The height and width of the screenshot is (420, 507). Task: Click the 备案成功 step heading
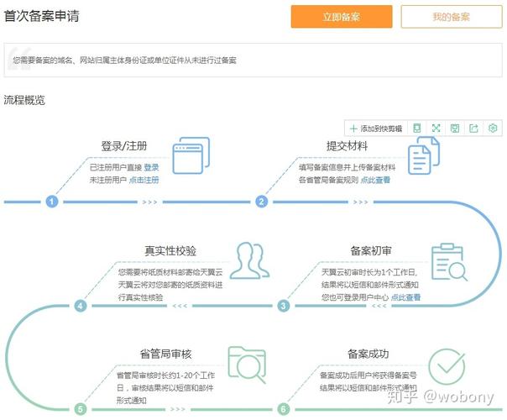pos(368,354)
